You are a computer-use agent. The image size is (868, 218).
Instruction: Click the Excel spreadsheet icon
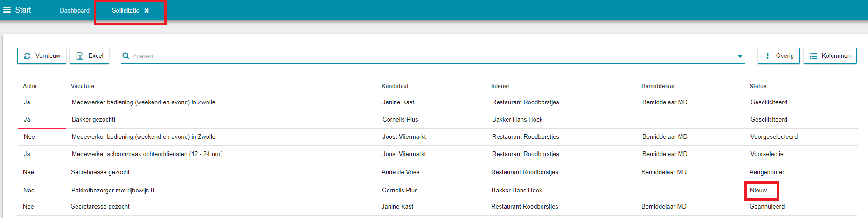[80, 56]
